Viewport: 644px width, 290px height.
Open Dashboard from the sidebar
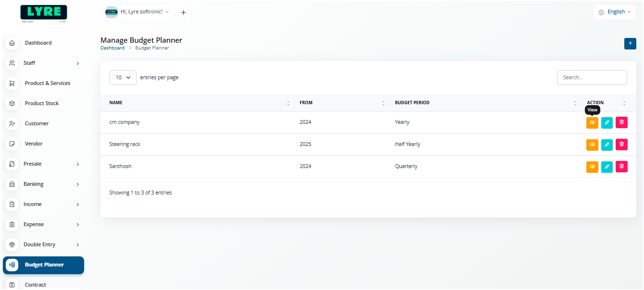pos(38,43)
